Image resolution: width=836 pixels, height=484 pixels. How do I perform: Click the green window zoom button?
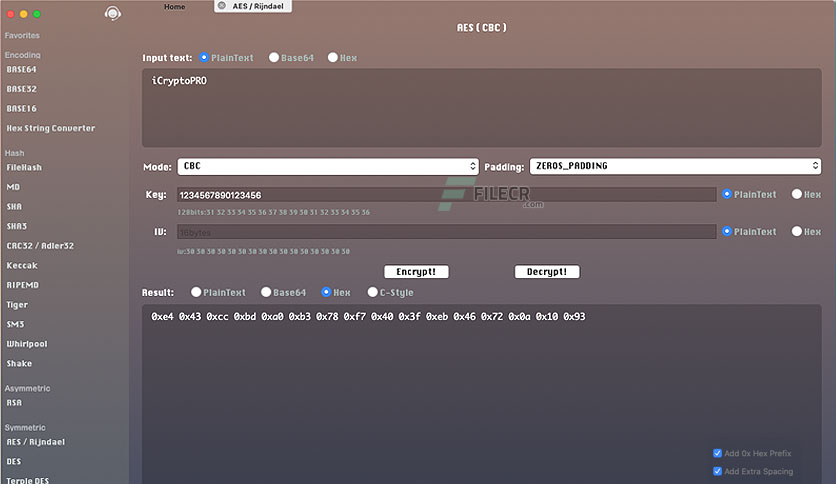coord(37,14)
